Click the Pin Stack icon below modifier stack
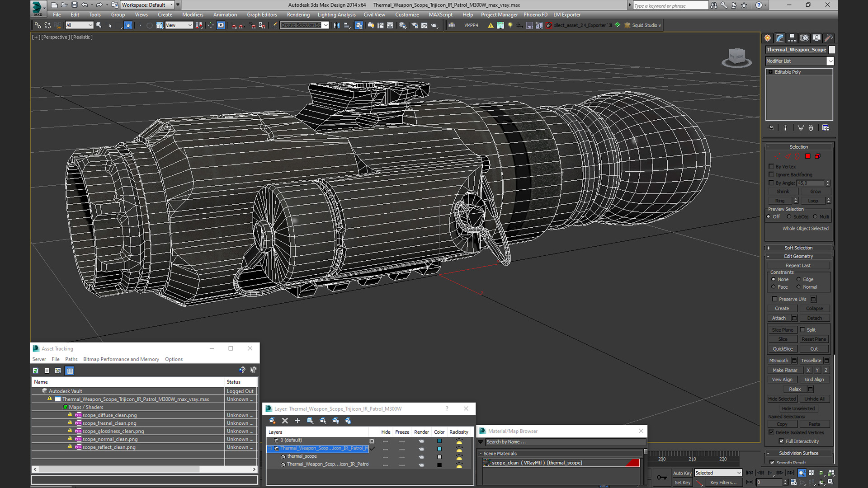This screenshot has width=868, height=488. pyautogui.click(x=771, y=128)
